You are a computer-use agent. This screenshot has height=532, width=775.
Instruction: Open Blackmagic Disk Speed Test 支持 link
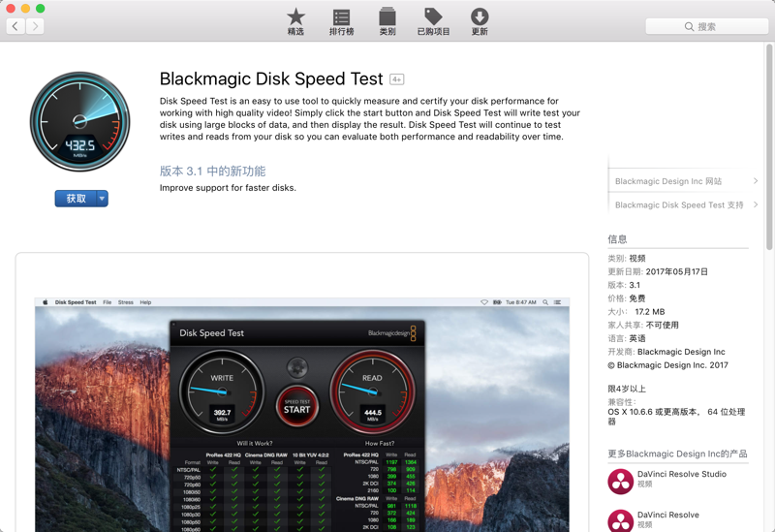[x=679, y=204]
